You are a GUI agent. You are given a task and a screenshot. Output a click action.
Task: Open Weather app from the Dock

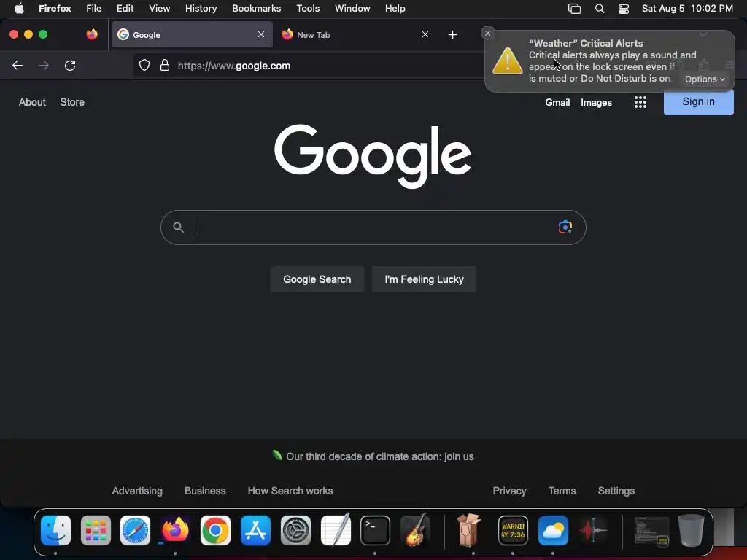553,530
